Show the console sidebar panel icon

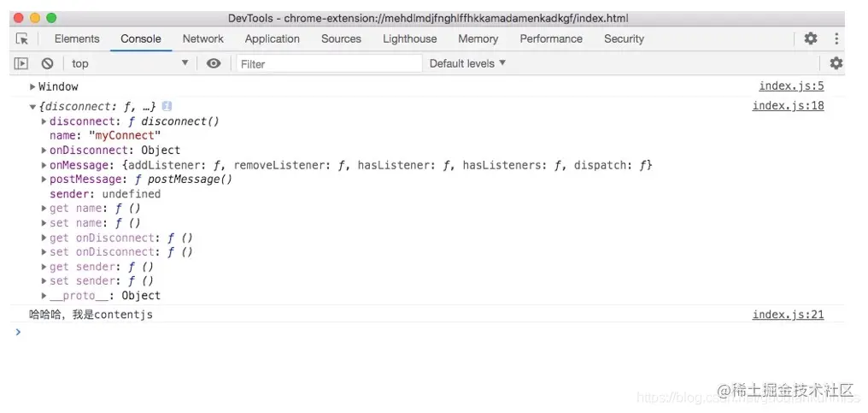[21, 64]
